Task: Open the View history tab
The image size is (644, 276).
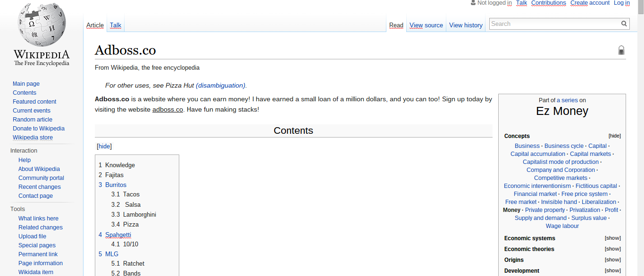Action: 466,25
